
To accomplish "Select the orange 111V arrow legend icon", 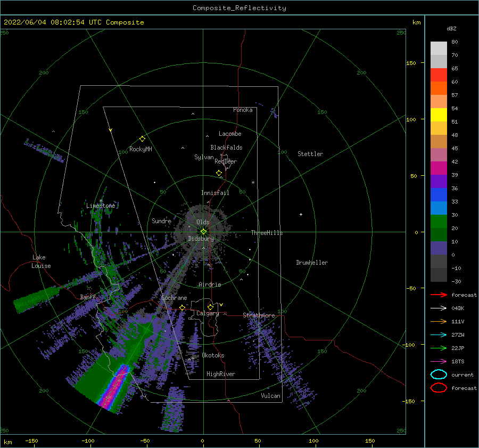I will [x=439, y=321].
